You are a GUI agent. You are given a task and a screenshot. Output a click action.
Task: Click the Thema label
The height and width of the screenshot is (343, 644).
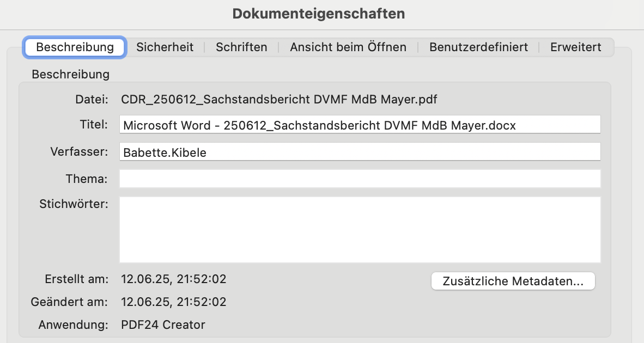pos(86,179)
